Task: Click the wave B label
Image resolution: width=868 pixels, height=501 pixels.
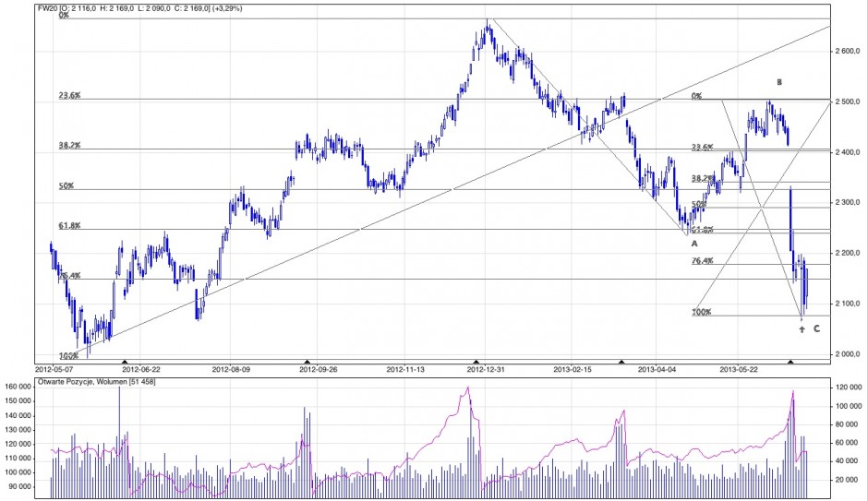Action: pyautogui.click(x=778, y=82)
